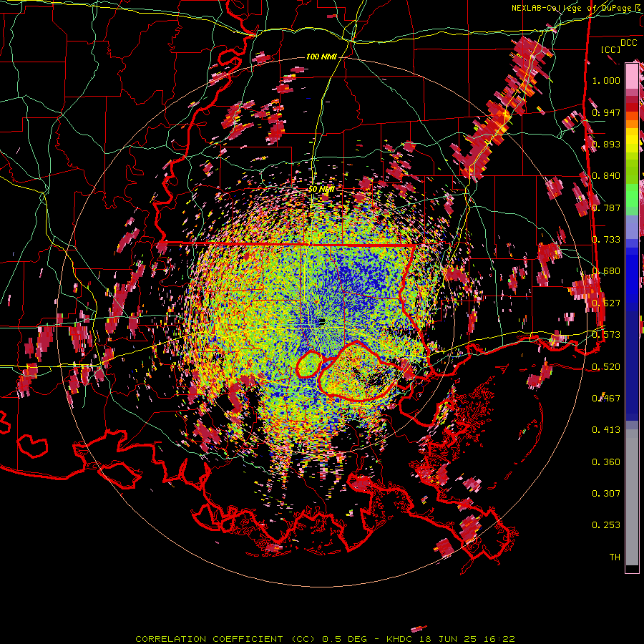Click the TH threshold label in legend
644x644 pixels.
pos(615,557)
